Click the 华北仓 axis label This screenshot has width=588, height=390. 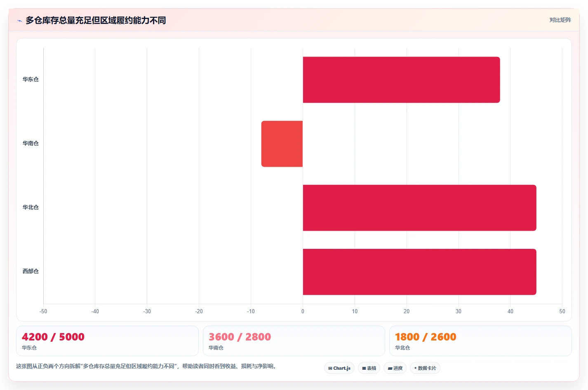tap(31, 207)
